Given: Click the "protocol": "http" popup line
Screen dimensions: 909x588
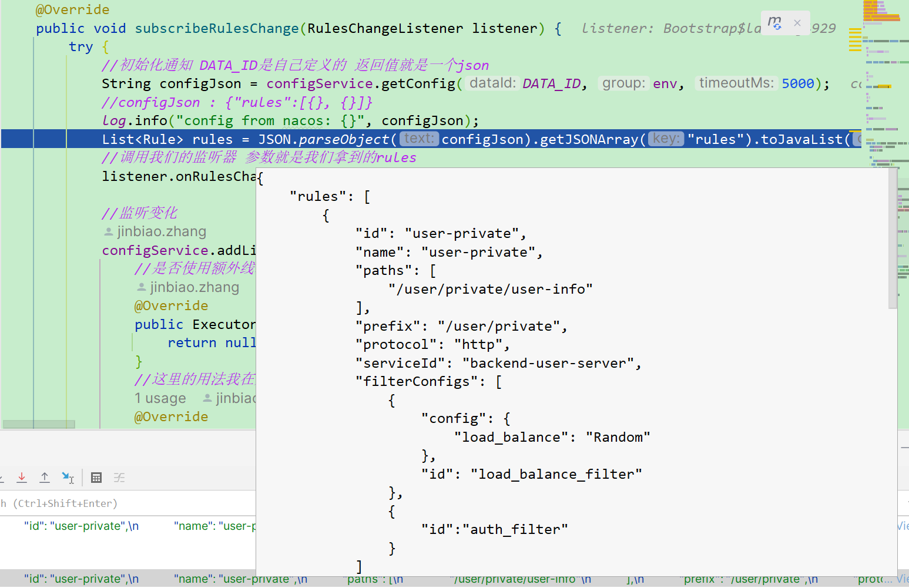Looking at the screenshot, I should (432, 344).
